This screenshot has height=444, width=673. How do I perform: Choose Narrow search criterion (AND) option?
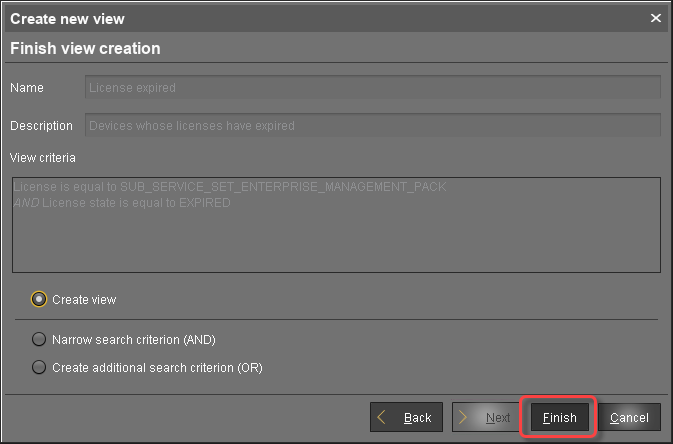(39, 339)
